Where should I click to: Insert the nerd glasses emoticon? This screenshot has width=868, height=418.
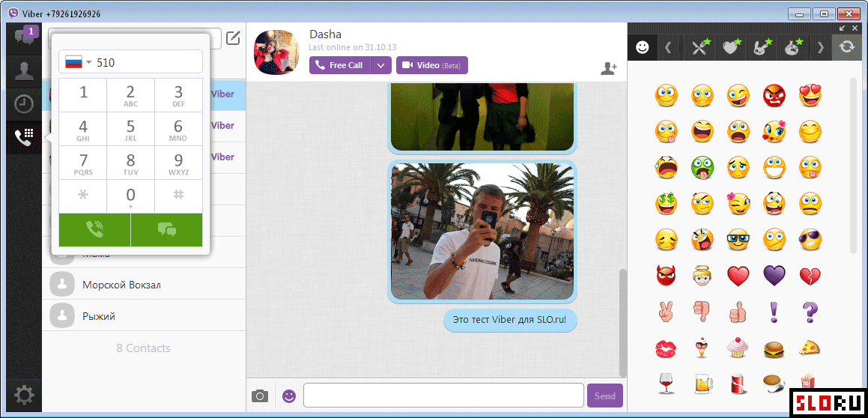pyautogui.click(x=738, y=239)
